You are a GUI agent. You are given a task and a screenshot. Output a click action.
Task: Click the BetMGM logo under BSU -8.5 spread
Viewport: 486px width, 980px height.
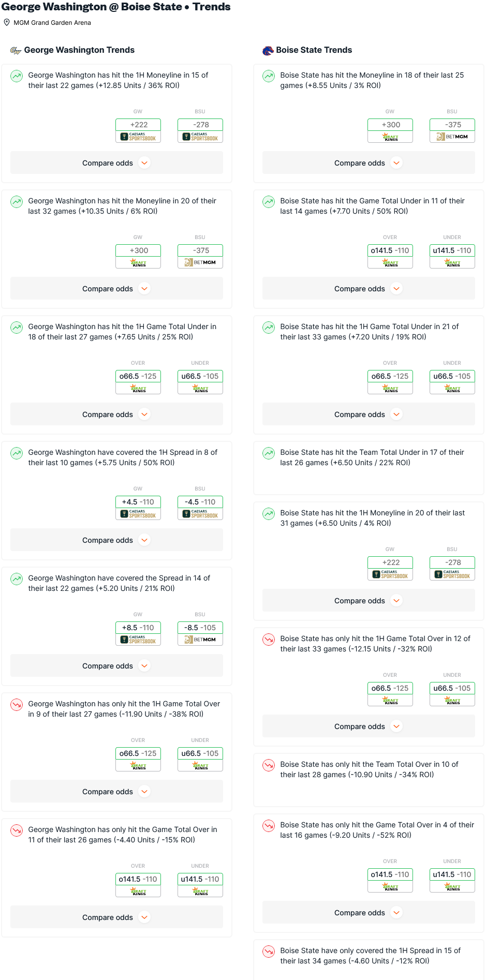200,640
